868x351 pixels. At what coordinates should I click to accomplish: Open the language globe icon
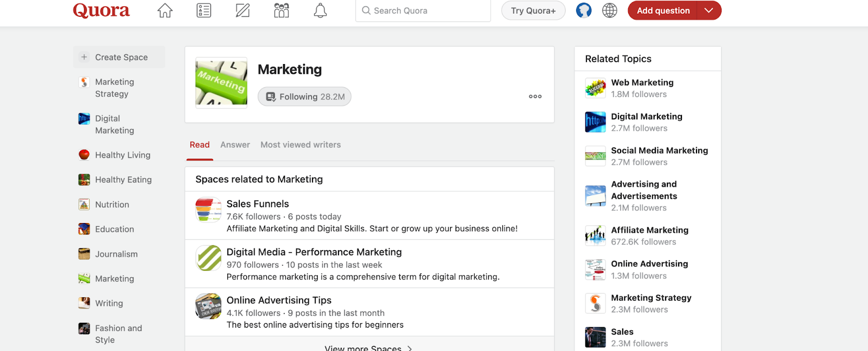point(610,10)
